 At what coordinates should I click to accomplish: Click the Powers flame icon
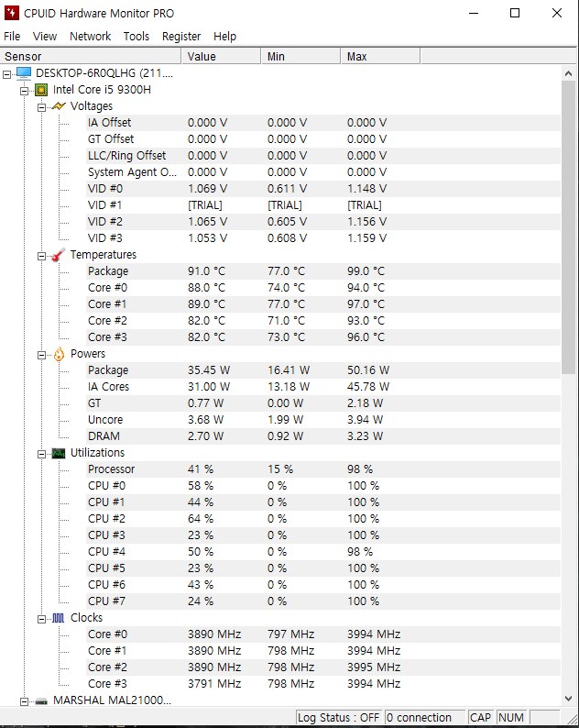click(59, 354)
